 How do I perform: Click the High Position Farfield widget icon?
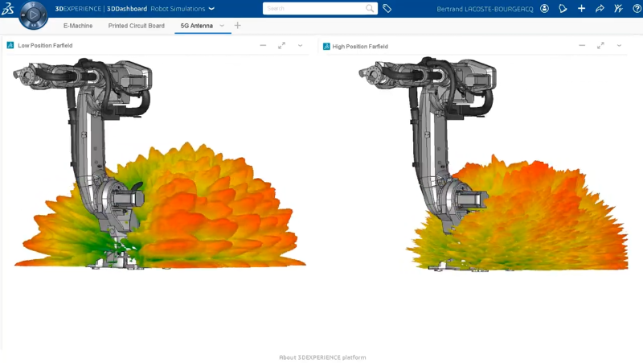tap(327, 46)
